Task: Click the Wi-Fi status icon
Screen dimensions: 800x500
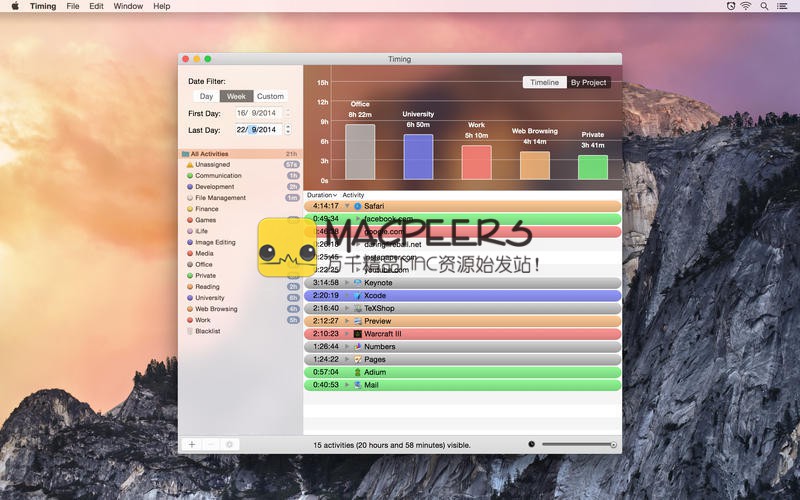Action: click(746, 6)
